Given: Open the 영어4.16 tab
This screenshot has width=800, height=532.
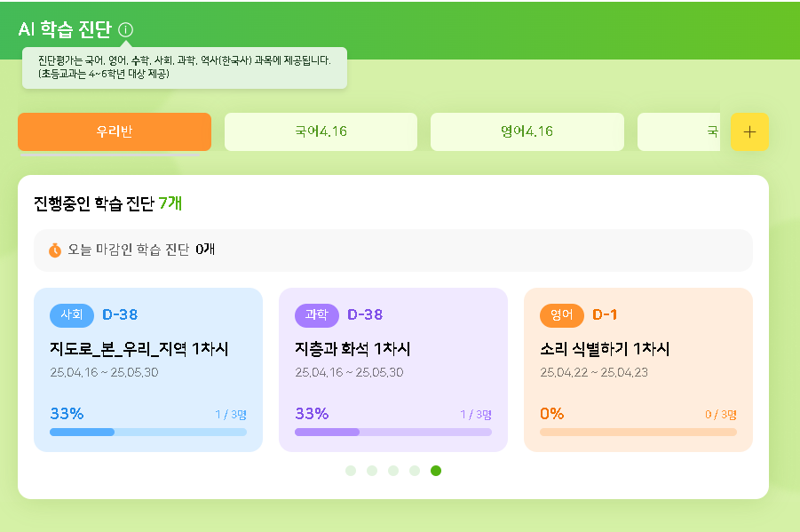Looking at the screenshot, I should [x=527, y=132].
